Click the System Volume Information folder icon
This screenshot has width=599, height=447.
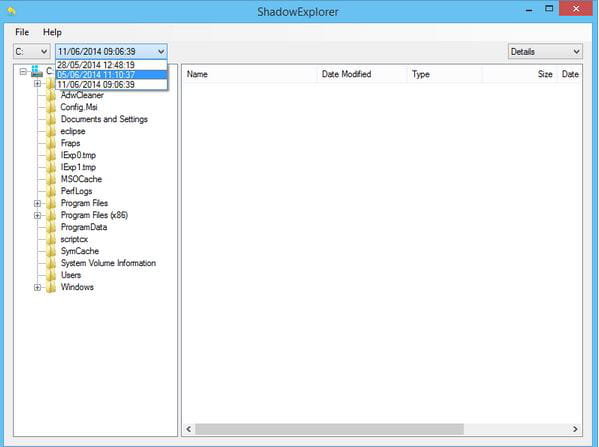(51, 263)
